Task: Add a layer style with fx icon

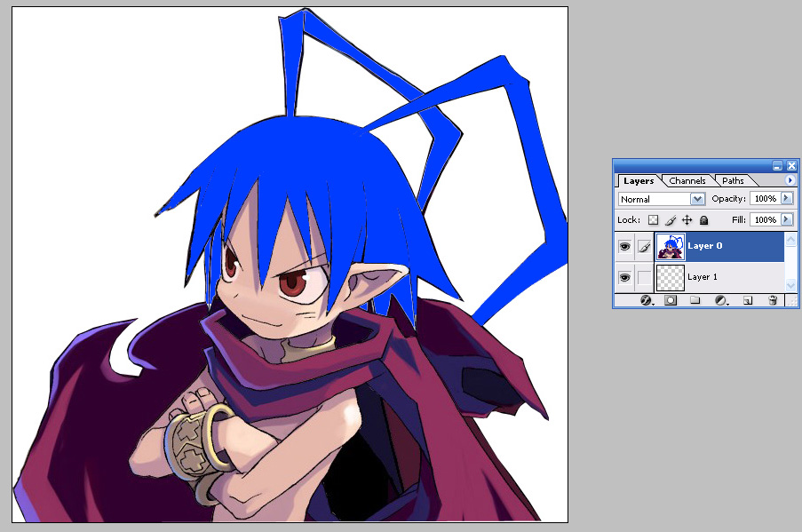Action: [646, 301]
